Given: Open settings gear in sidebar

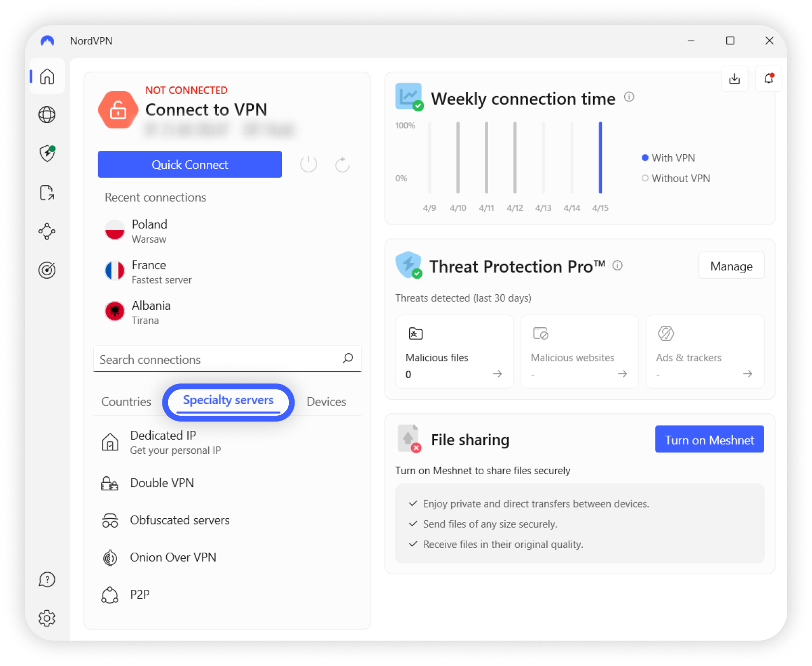Looking at the screenshot, I should click(47, 618).
